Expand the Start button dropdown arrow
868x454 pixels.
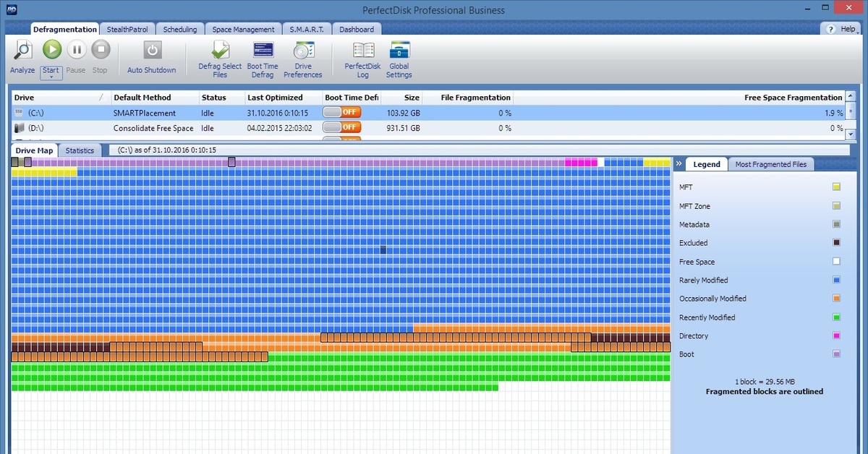coord(51,77)
